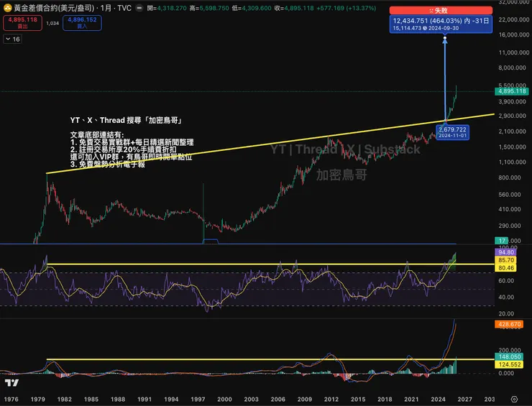Click the RSI axis label 60.00

click(506, 281)
